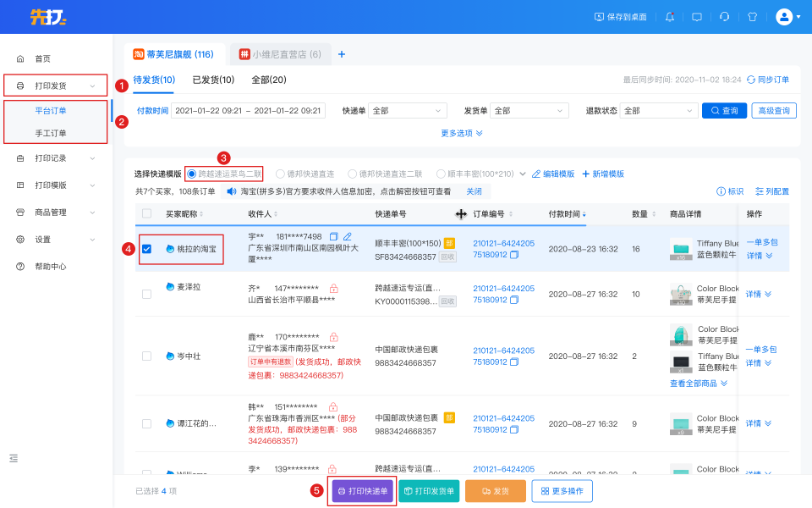812x508 pixels.
Task: Open 打印记录 in sidebar menu
Action: coord(51,157)
